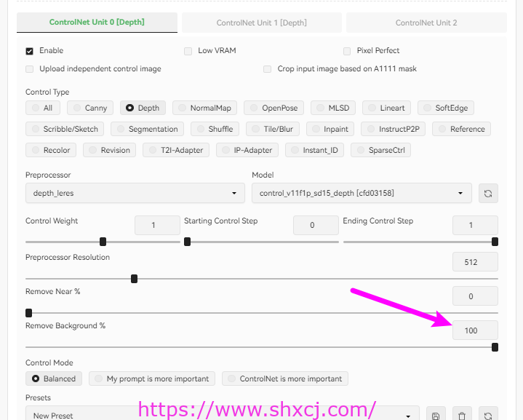Select the Inpaint control type
The height and width of the screenshot is (420, 523).
click(x=330, y=129)
